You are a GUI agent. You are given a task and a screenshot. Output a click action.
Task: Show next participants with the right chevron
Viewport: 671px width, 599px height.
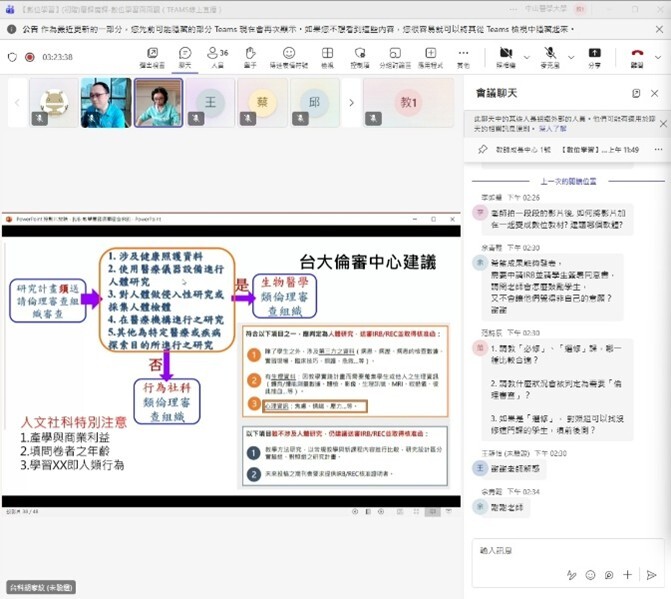coord(351,102)
